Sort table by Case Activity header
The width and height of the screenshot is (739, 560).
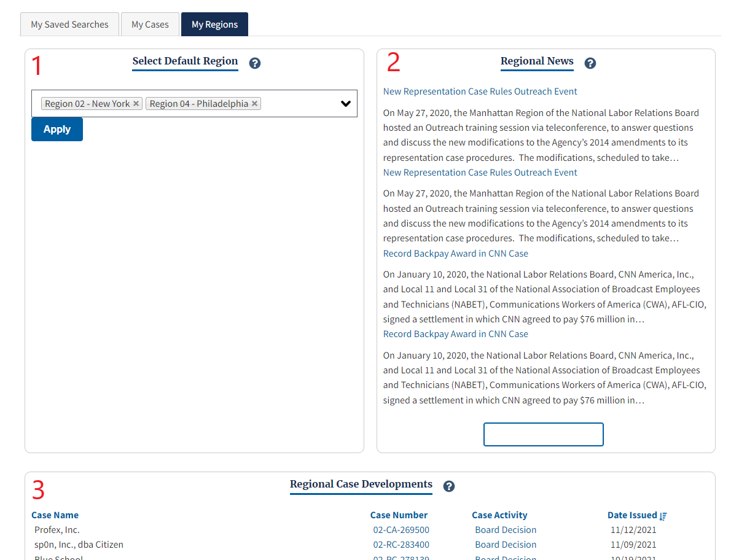[x=499, y=515]
